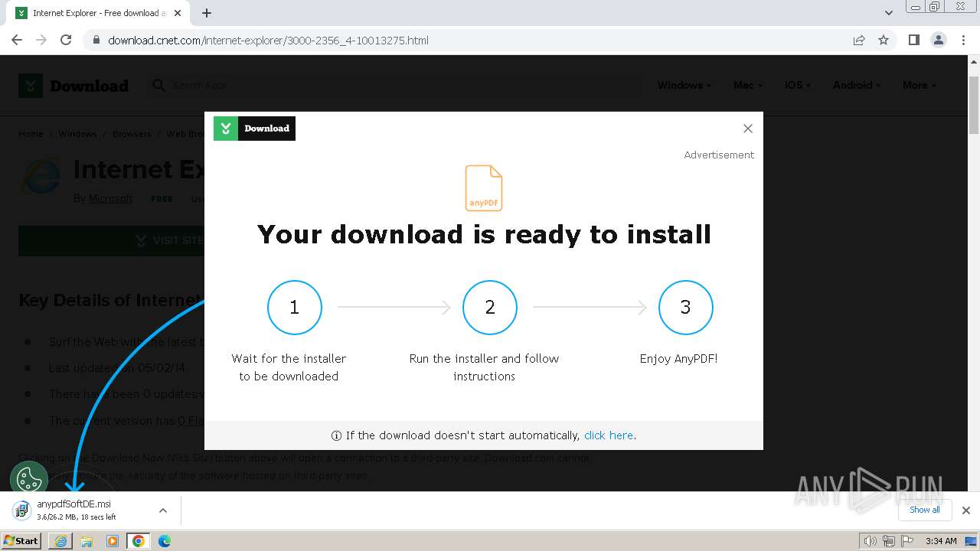Click the address bar URL
980x551 pixels.
[x=268, y=40]
